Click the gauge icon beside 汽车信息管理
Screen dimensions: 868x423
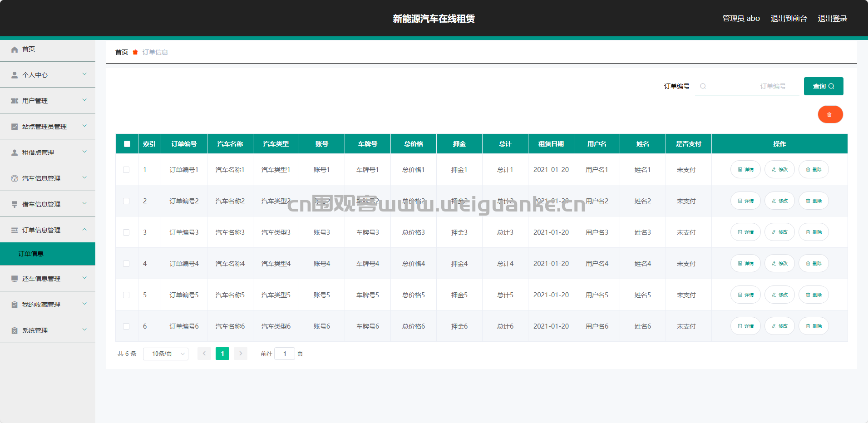pyautogui.click(x=15, y=178)
